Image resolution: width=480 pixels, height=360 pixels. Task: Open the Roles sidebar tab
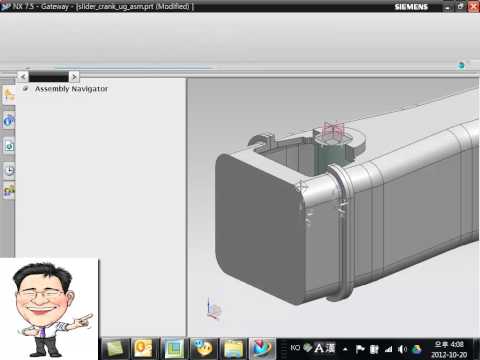9,191
